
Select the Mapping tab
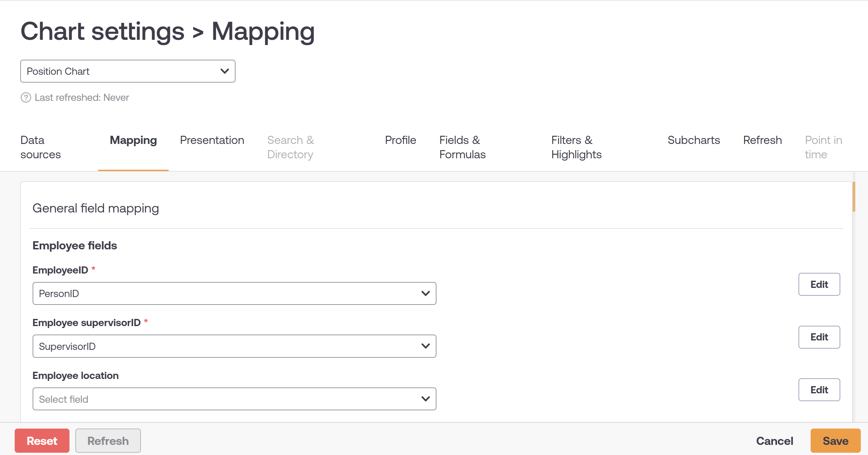[x=133, y=140]
